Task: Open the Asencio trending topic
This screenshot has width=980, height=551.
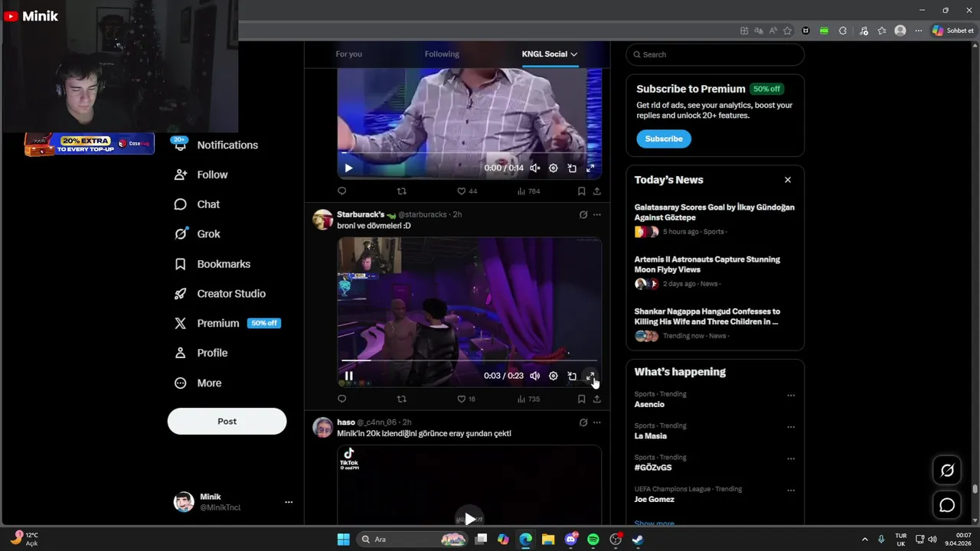Action: 649,404
